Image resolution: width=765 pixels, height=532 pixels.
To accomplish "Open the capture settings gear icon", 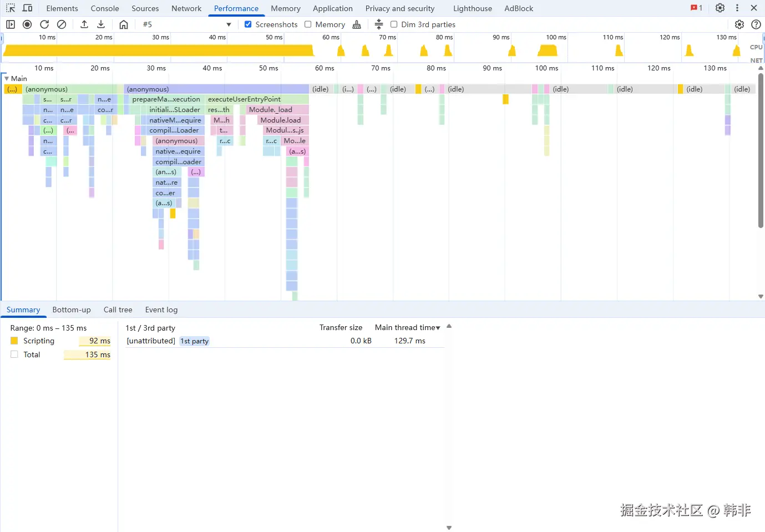I will [739, 24].
